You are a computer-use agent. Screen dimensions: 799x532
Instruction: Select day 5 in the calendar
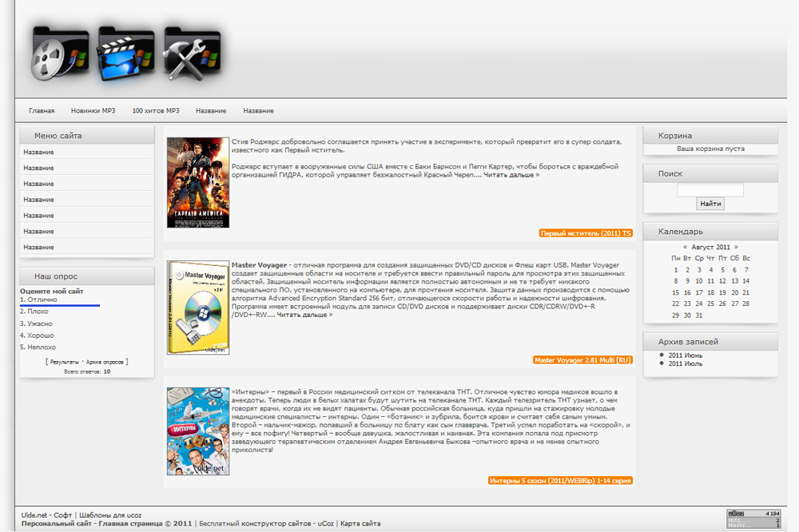[x=722, y=270]
